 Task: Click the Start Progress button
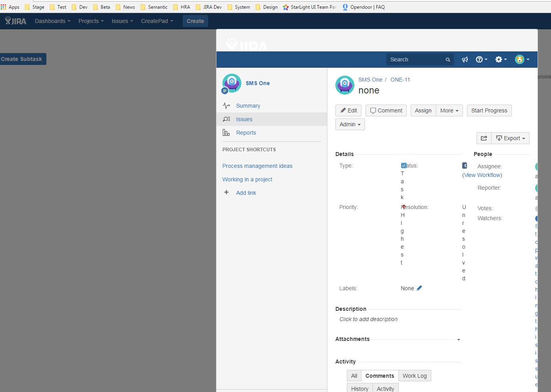[x=489, y=110]
